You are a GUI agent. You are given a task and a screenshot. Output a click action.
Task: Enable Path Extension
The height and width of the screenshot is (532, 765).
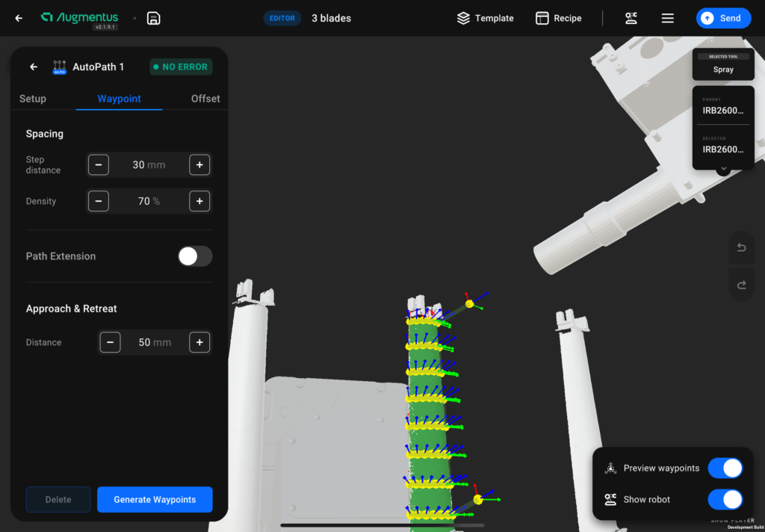(x=195, y=256)
